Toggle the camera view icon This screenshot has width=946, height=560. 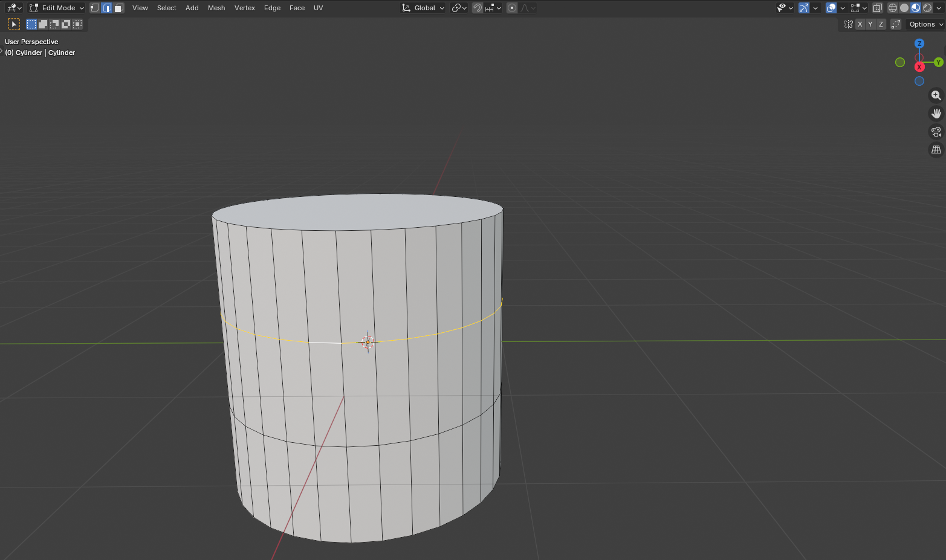[936, 132]
